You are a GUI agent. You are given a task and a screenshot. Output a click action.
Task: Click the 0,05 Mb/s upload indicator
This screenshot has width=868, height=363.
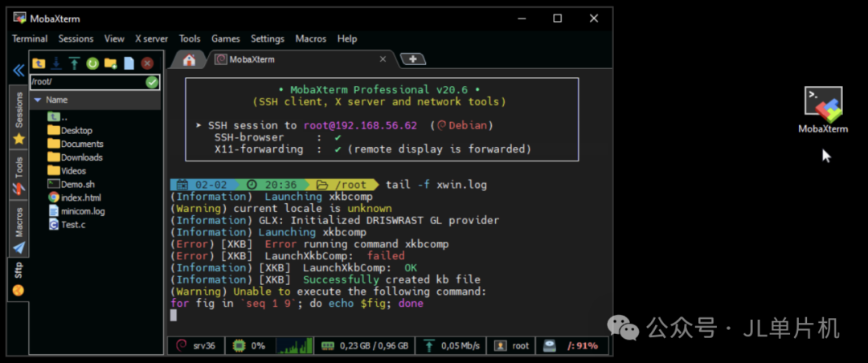452,346
